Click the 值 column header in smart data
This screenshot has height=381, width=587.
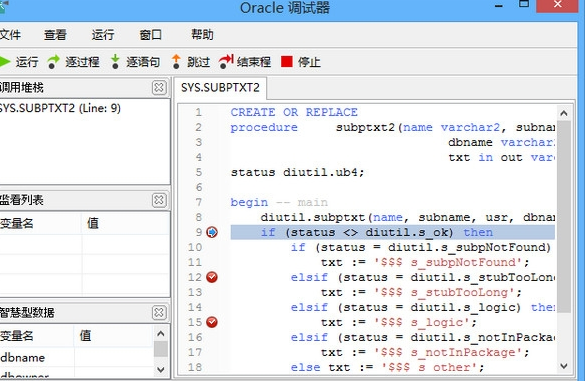[x=114, y=336]
